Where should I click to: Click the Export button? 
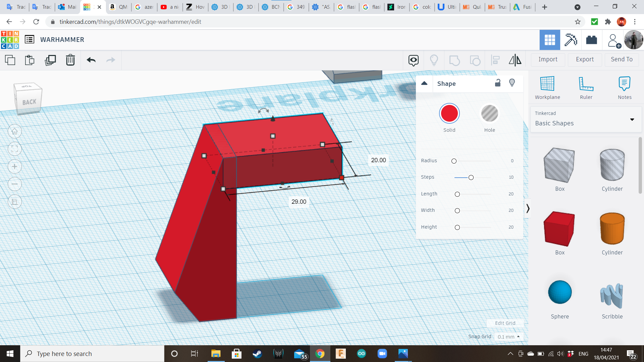585,59
